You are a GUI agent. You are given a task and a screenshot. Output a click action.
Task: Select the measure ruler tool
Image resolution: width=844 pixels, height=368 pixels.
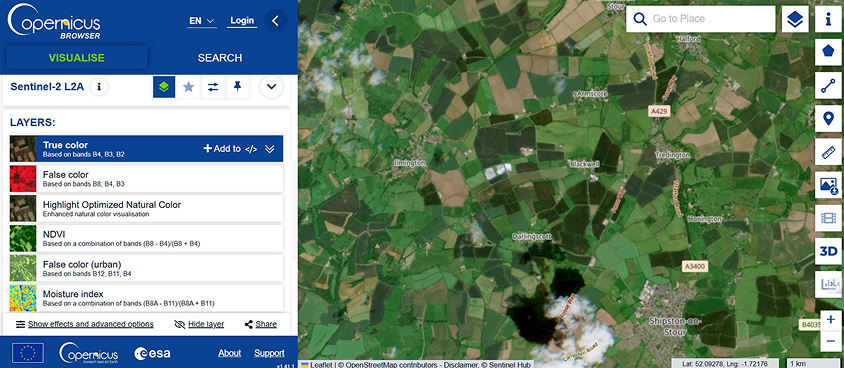pos(828,152)
